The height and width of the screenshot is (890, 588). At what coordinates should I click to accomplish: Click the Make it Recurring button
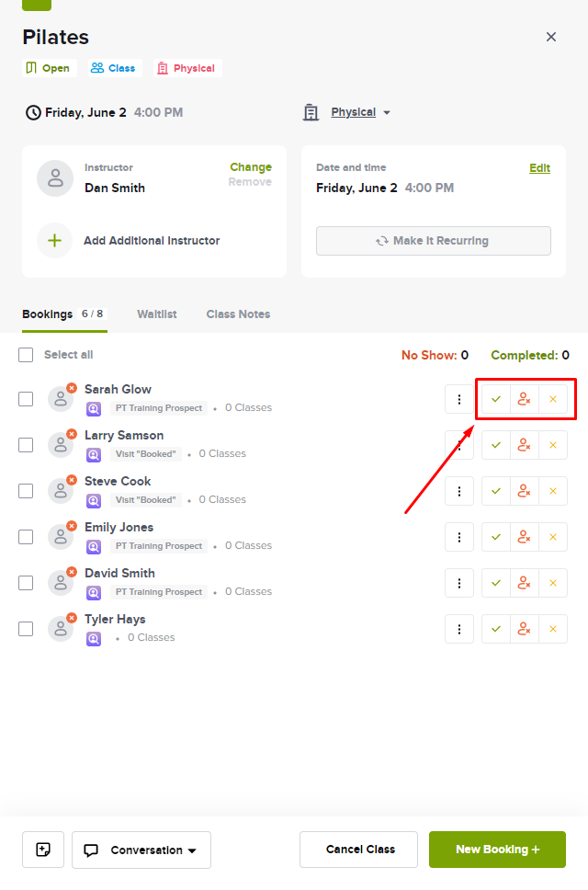pyautogui.click(x=434, y=241)
